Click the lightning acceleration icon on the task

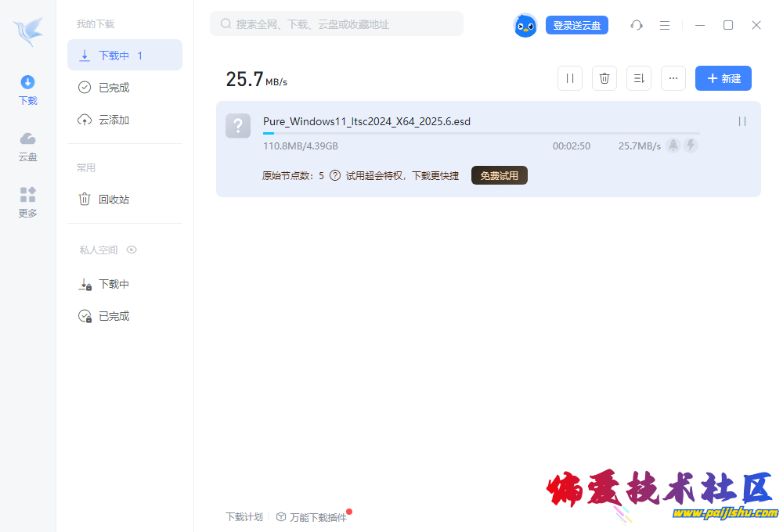(691, 145)
